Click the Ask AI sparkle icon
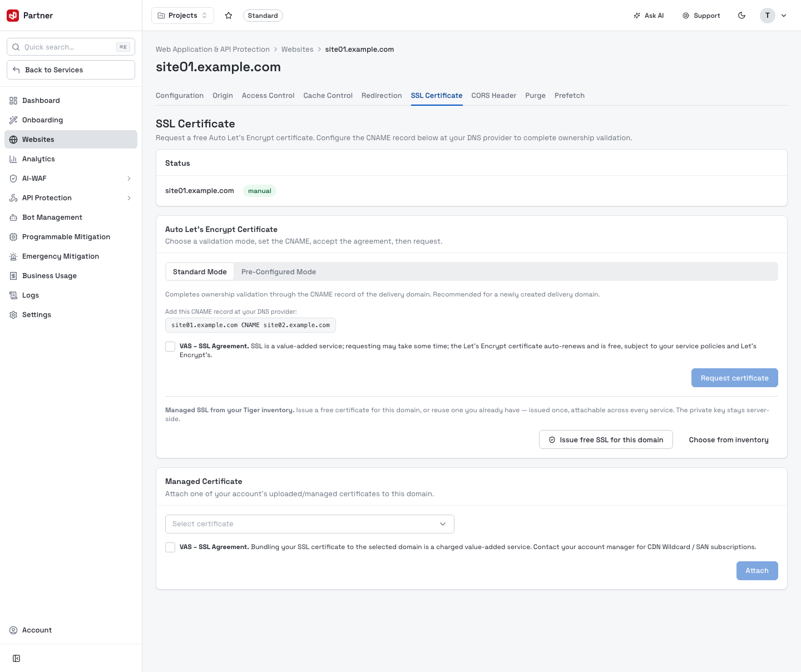The height and width of the screenshot is (672, 801). pos(637,16)
